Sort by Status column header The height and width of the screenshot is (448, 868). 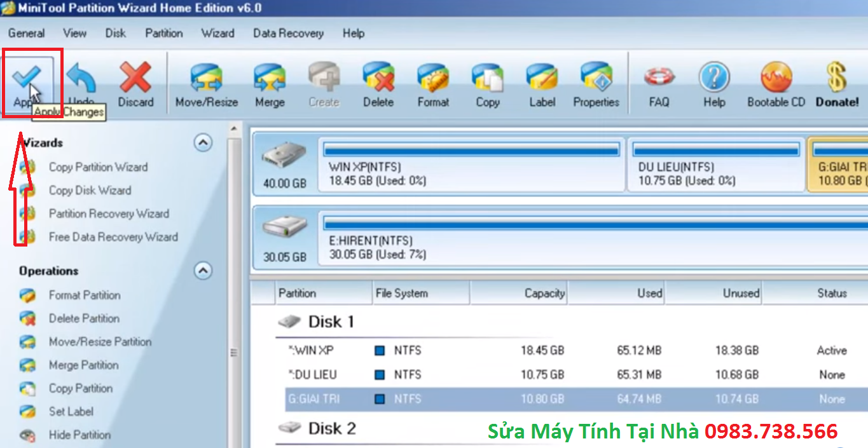(x=815, y=294)
